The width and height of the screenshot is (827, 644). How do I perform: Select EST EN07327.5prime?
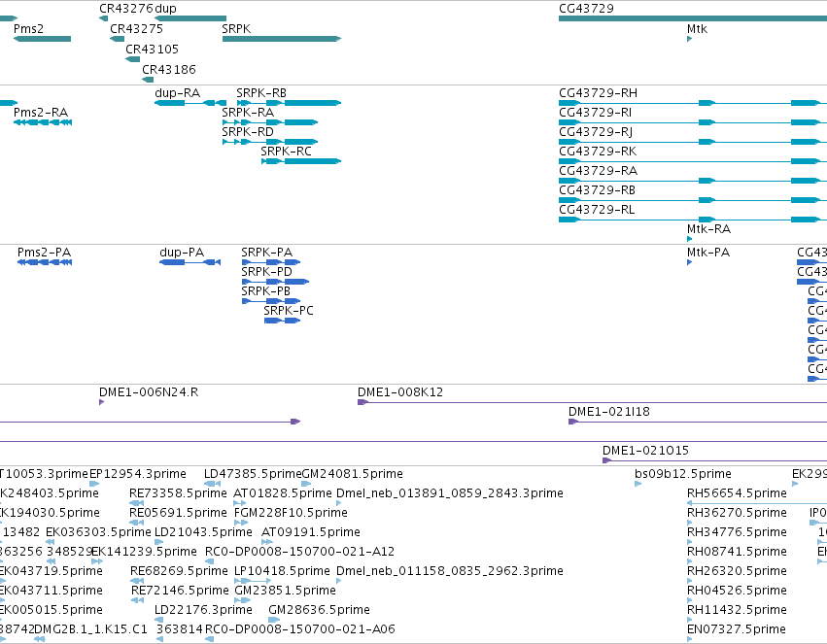pos(689,639)
